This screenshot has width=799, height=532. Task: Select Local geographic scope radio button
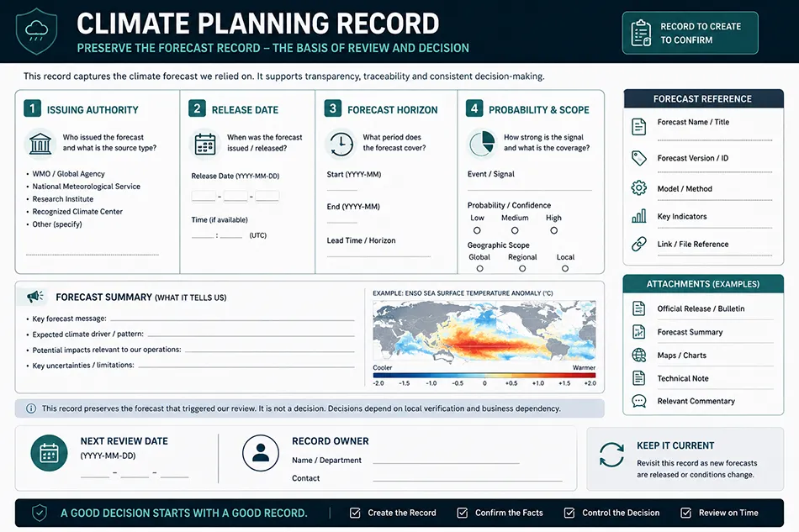point(565,268)
